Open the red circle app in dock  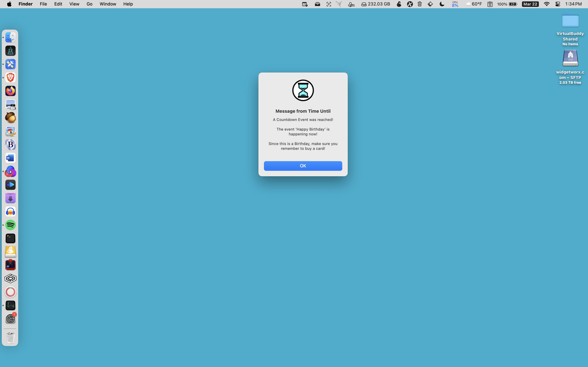pyautogui.click(x=10, y=292)
